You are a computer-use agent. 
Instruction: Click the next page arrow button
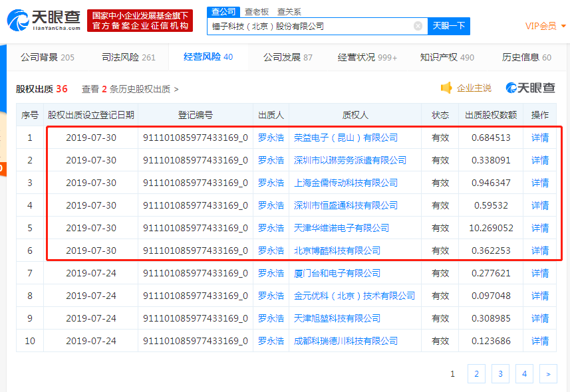click(548, 374)
